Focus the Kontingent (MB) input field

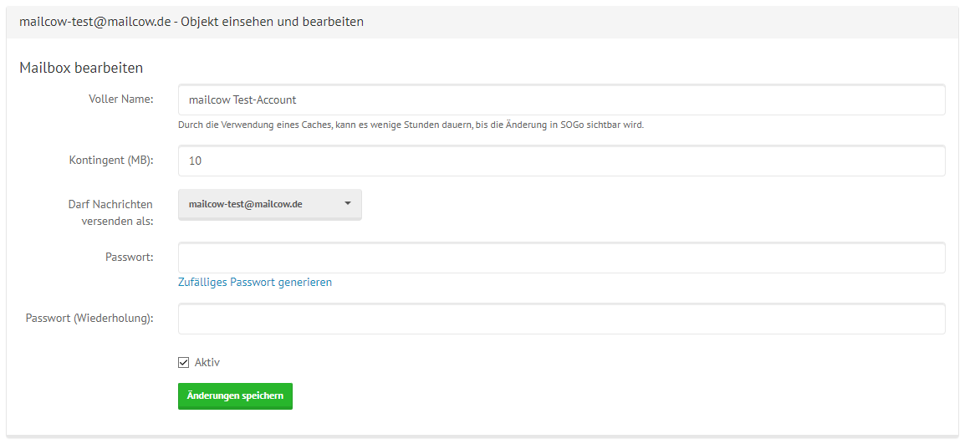click(x=561, y=161)
